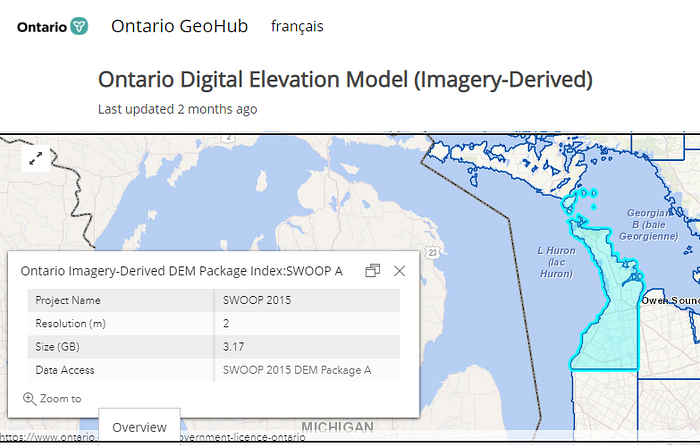Click the Last updated 2 months ago text

tap(178, 109)
